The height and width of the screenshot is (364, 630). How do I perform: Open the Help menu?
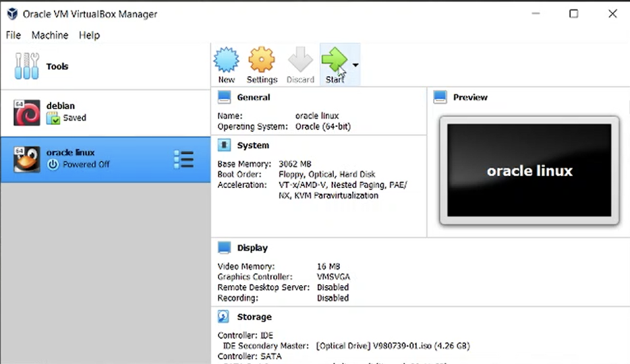point(89,35)
